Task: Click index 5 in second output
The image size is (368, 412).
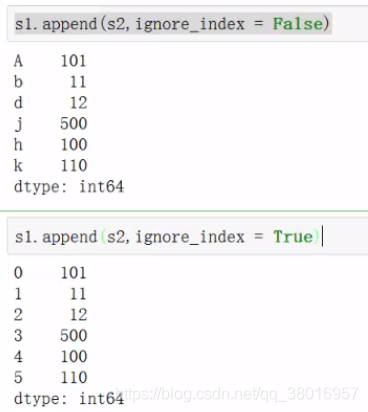Action: [18, 377]
